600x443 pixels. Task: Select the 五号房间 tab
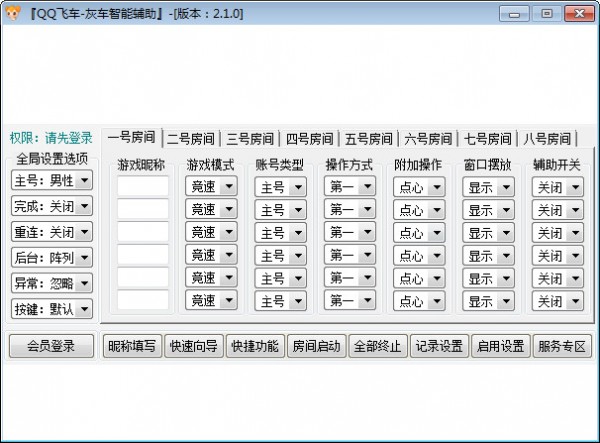369,139
